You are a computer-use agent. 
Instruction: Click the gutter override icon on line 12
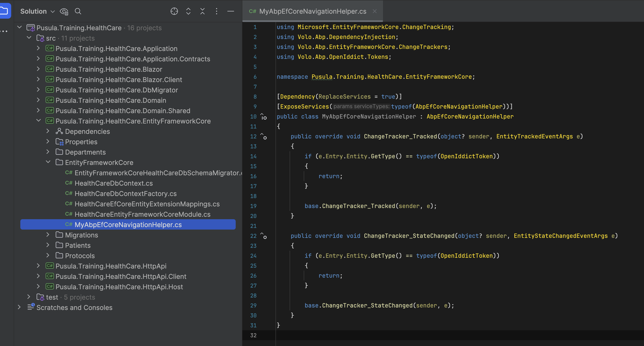pyautogui.click(x=263, y=136)
